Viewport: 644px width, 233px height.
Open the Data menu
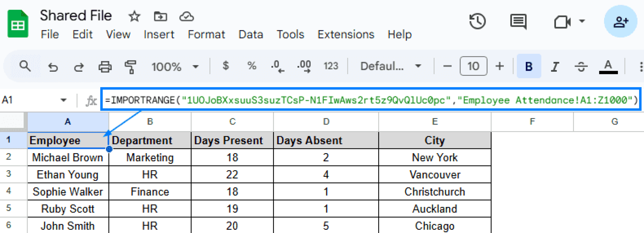(251, 35)
